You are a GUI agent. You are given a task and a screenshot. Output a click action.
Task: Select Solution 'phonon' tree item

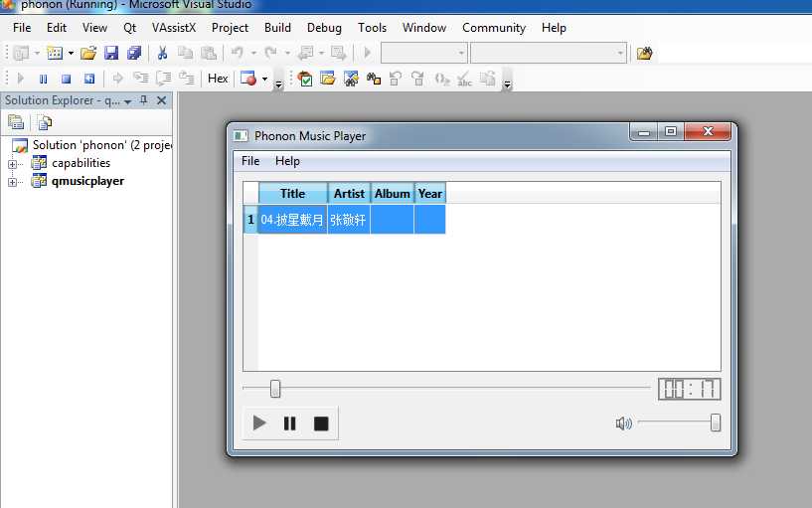tap(102, 145)
